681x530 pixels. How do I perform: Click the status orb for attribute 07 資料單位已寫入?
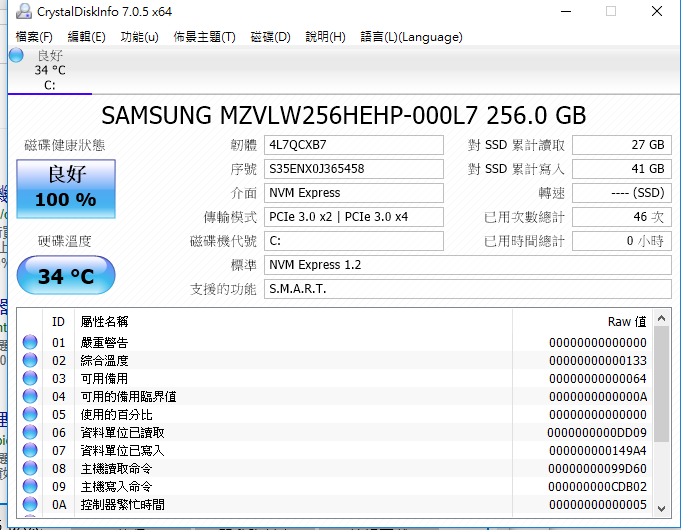click(30, 450)
